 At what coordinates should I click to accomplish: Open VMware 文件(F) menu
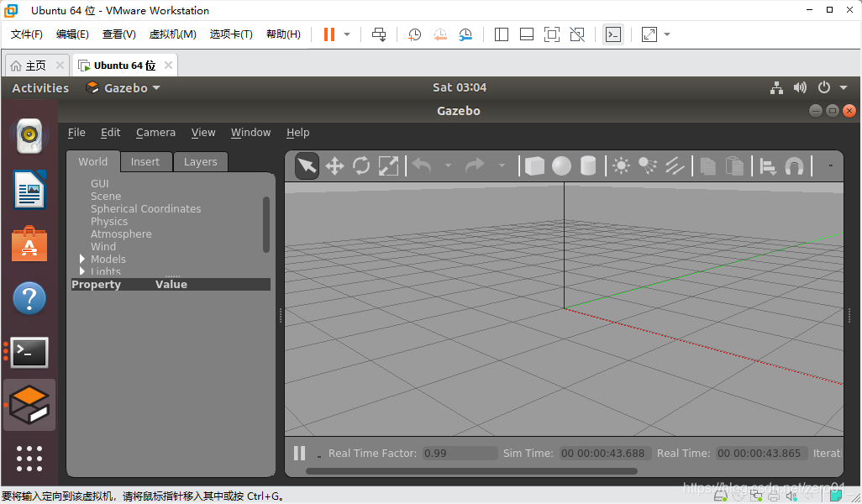click(26, 34)
